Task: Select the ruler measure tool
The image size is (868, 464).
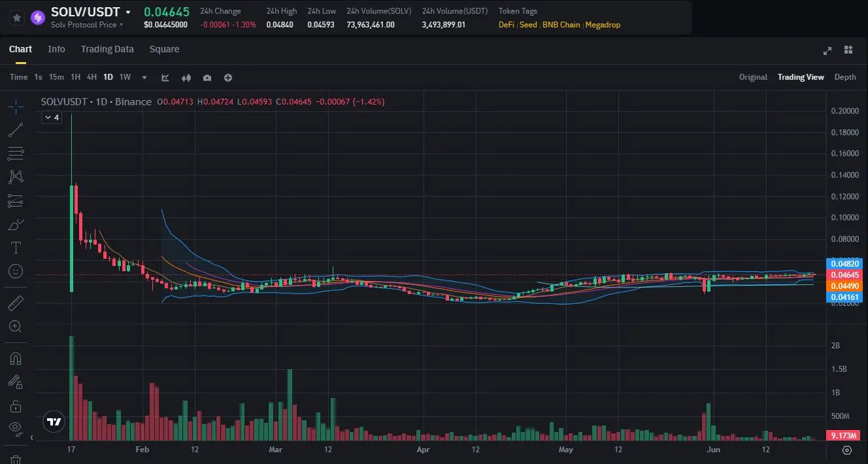Action: [16, 303]
